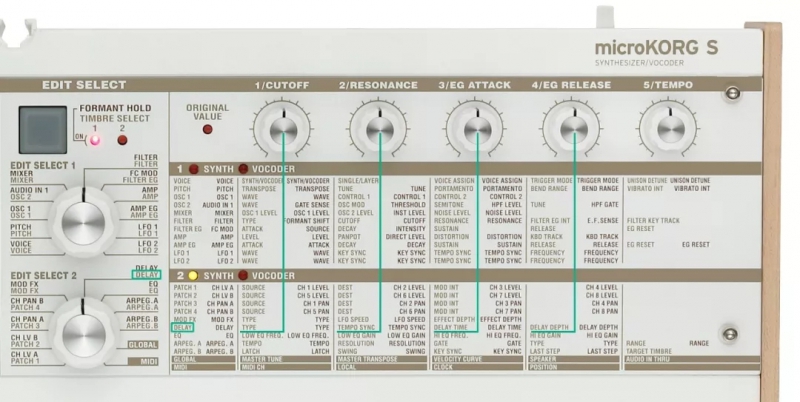This screenshot has height=402, width=800.
Task: Click the TARGET TIMBRE text
Action: tap(649, 351)
